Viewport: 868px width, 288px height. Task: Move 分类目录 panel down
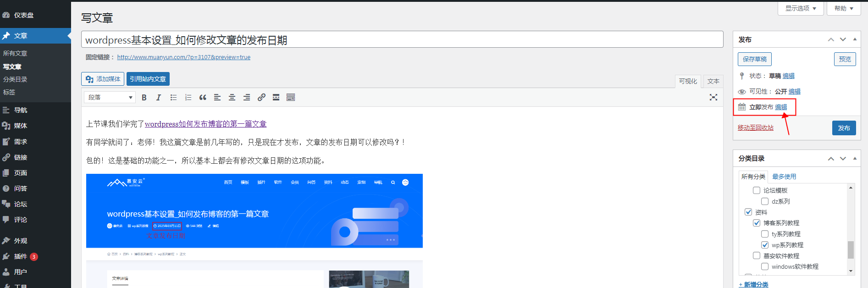[843, 158]
